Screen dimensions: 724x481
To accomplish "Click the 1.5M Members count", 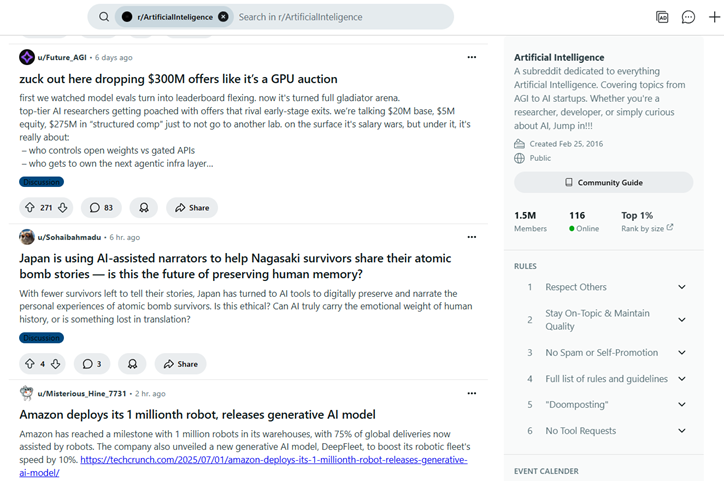I will click(x=530, y=222).
